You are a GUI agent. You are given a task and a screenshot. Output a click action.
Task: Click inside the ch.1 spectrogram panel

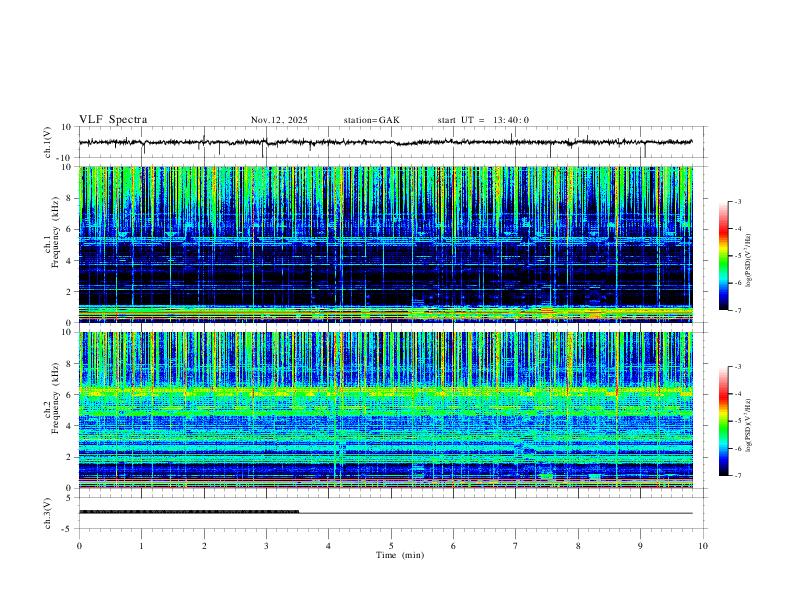pyautogui.click(x=385, y=244)
